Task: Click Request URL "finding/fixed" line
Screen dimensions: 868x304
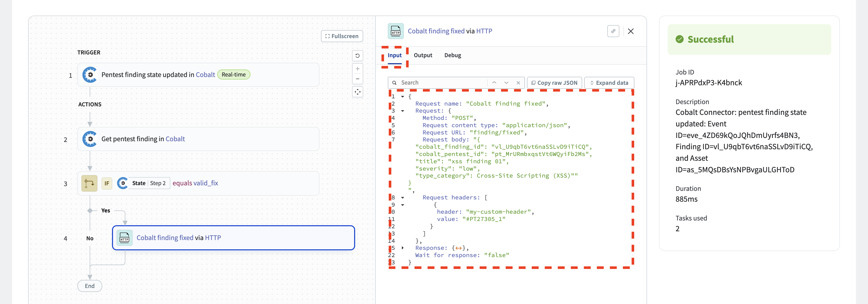Action: [474, 133]
